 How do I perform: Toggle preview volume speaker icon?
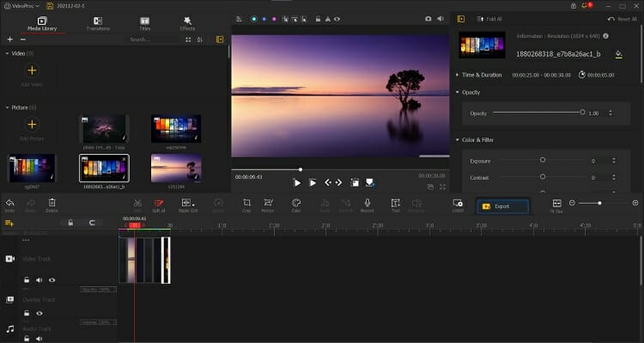click(x=440, y=19)
